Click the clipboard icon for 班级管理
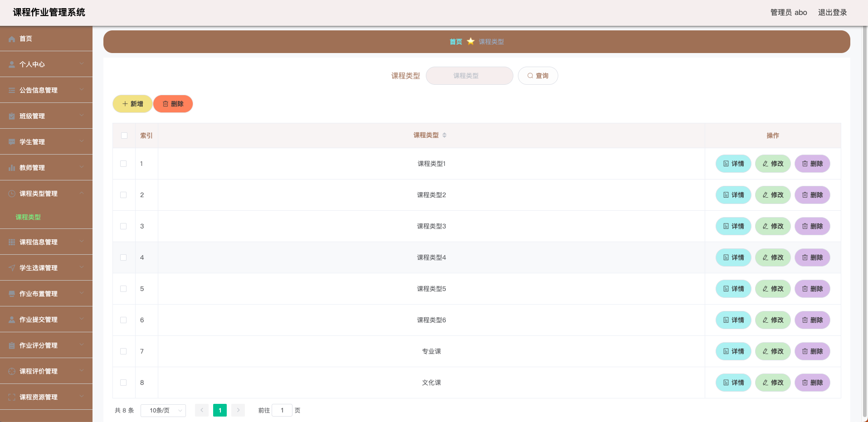 12,116
